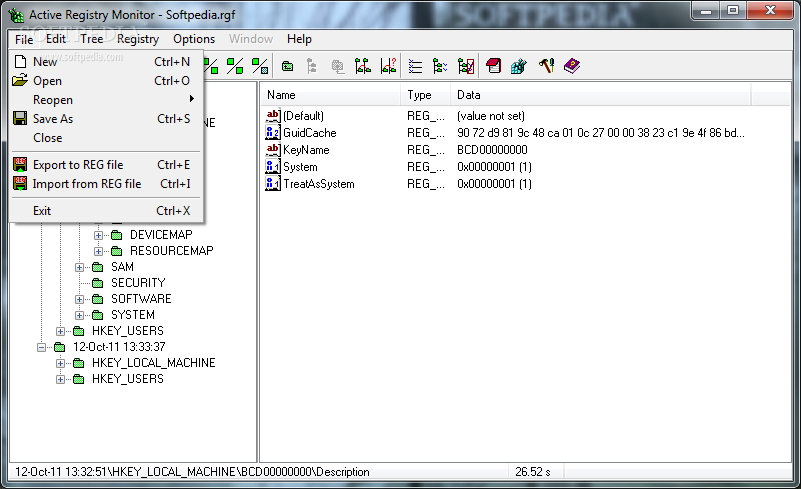Open help via purple book icon
This screenshot has height=489, width=801.
572,66
